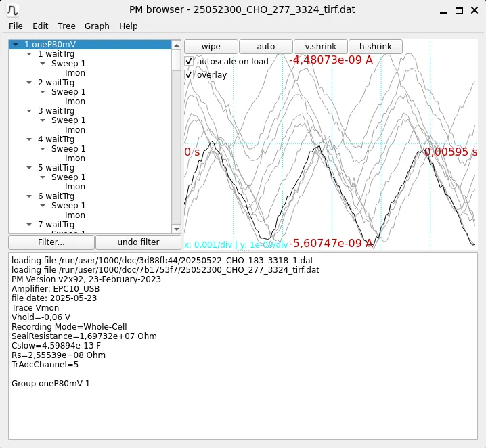Collapse the 6 waitTrg series
This screenshot has height=448, width=486.
29,196
